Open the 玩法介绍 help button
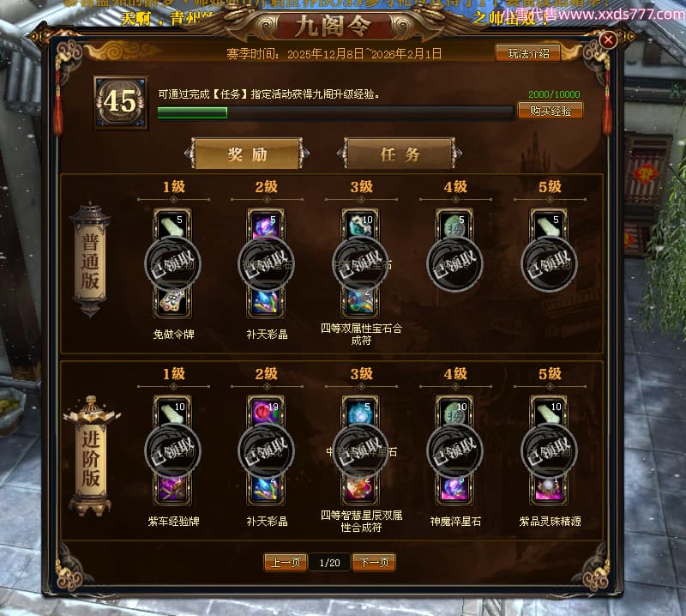The image size is (686, 616). pyautogui.click(x=528, y=53)
